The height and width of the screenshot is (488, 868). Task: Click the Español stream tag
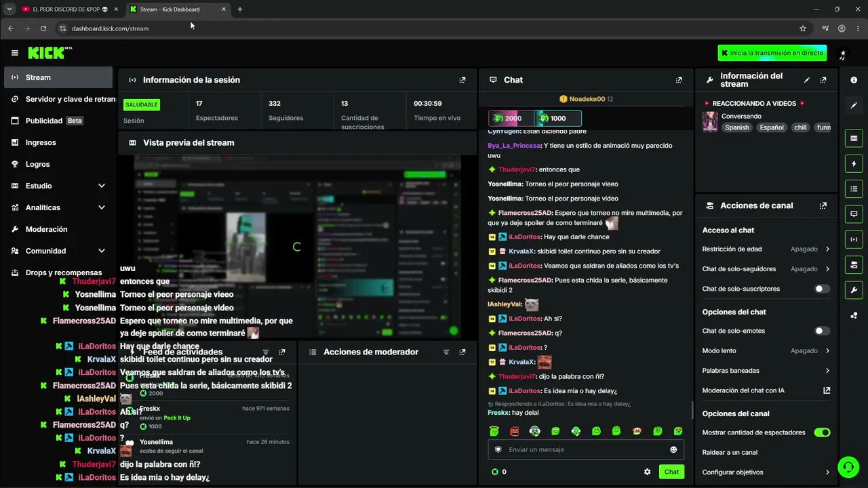tap(772, 127)
